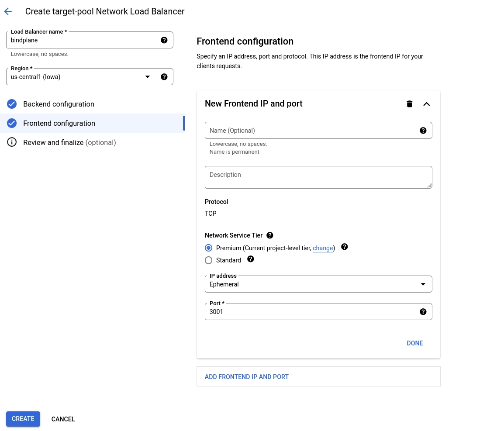504x431 pixels.
Task: Open help for frontend Name field
Action: (423, 130)
